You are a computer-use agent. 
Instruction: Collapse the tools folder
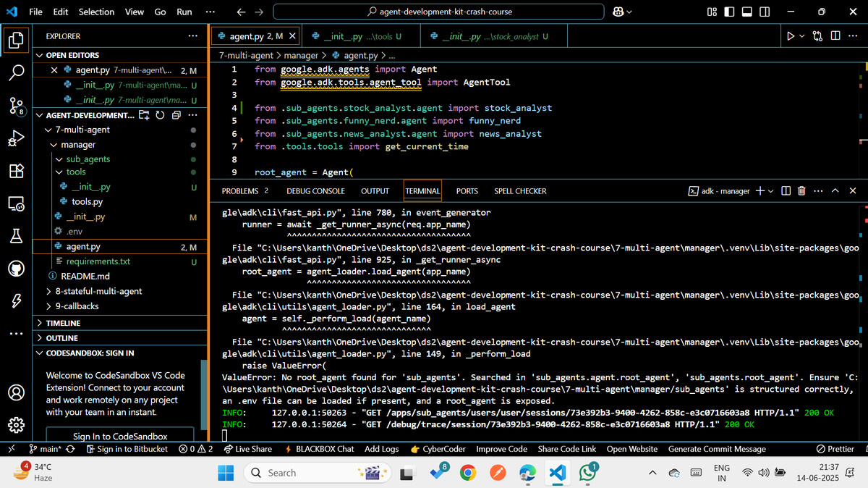(x=60, y=172)
